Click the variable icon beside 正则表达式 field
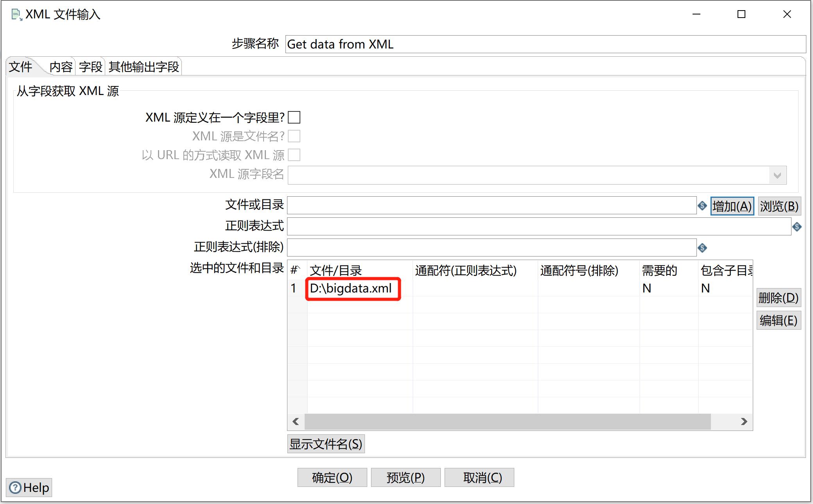 point(797,227)
